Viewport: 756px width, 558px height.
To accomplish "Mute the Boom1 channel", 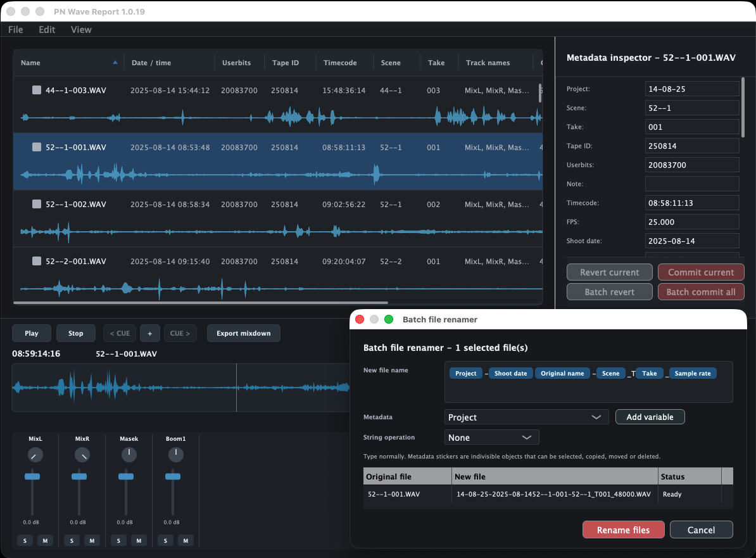I will [186, 541].
